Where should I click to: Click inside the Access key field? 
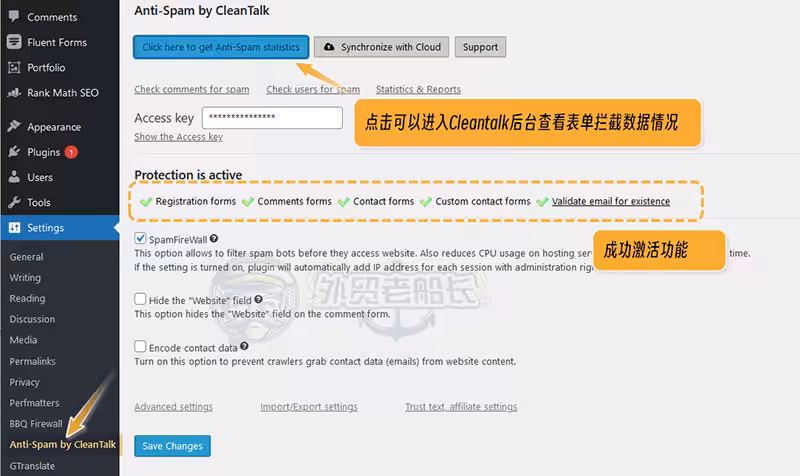[272, 117]
